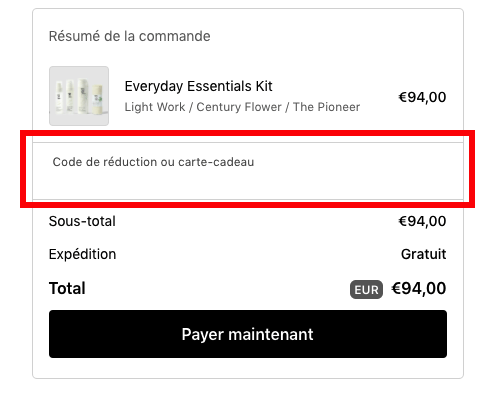Image resolution: width=486 pixels, height=401 pixels.
Task: Select the bold total amount next to EUR
Action: 419,289
